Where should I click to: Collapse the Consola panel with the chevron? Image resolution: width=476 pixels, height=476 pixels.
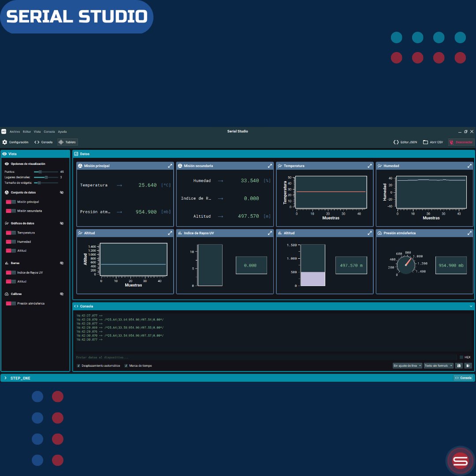click(x=471, y=306)
